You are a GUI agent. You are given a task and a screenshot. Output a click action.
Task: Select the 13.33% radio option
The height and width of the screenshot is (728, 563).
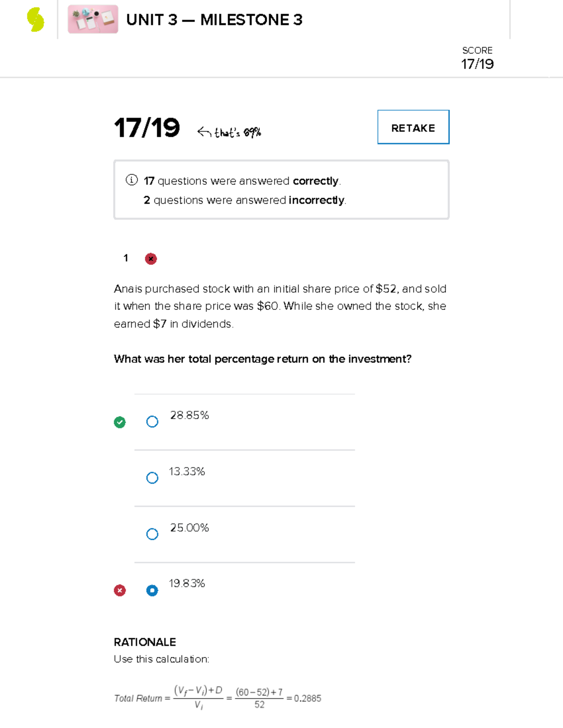coord(152,478)
